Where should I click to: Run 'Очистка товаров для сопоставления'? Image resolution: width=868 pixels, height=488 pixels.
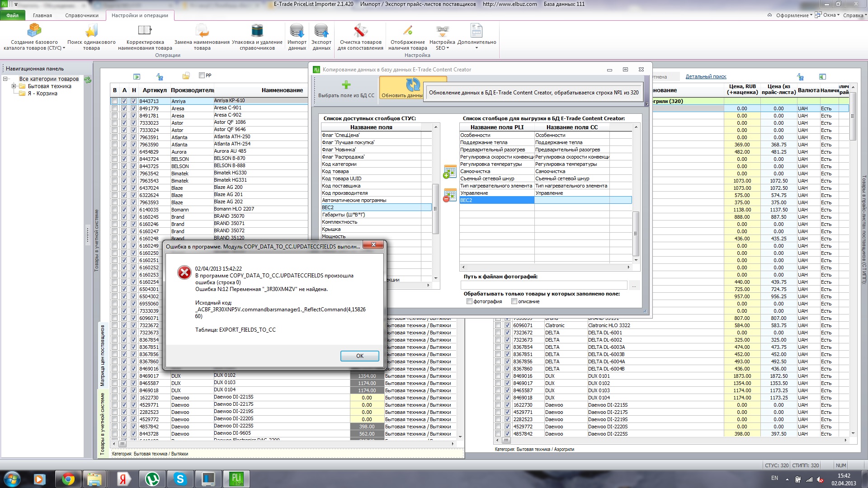click(x=360, y=37)
